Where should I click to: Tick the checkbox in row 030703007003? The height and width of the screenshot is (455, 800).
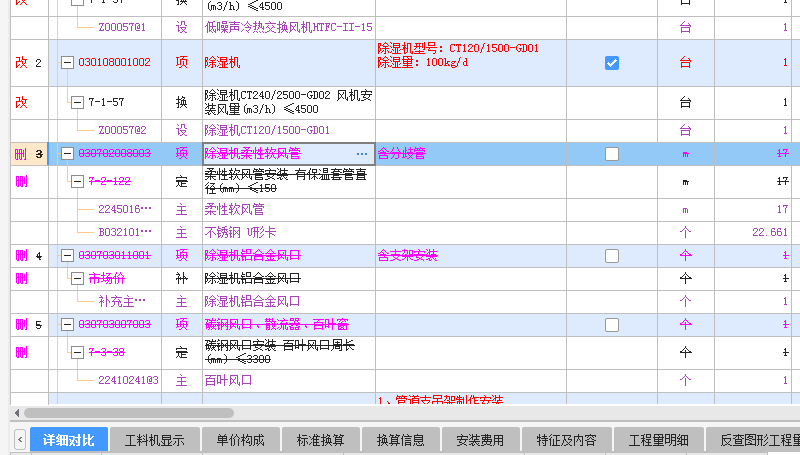[x=612, y=325]
